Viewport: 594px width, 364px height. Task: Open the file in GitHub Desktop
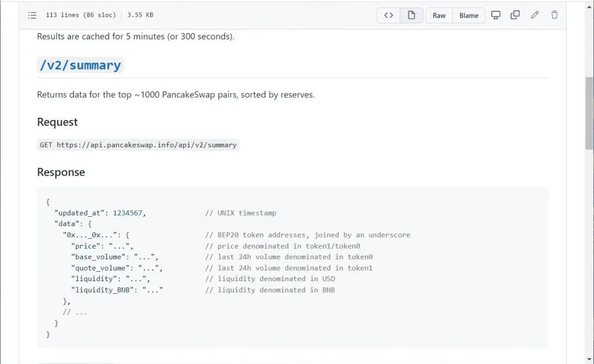(495, 15)
